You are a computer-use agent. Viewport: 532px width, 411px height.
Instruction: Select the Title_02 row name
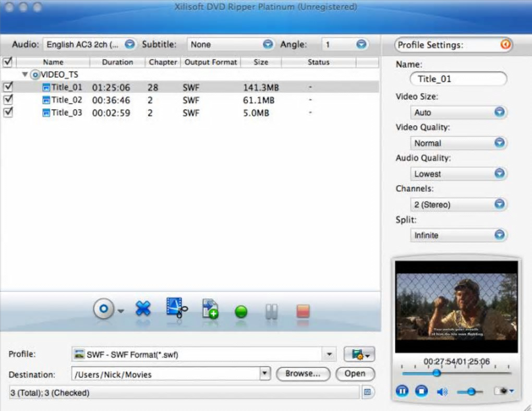tap(67, 100)
